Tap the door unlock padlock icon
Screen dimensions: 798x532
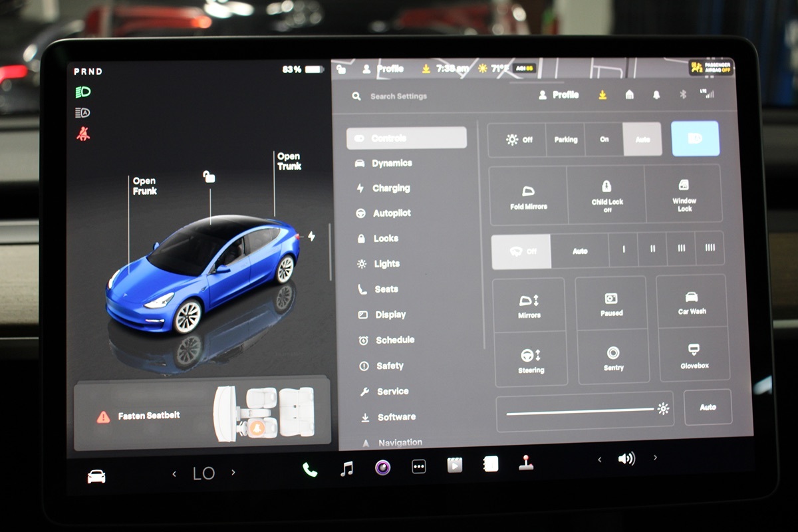[x=209, y=176]
